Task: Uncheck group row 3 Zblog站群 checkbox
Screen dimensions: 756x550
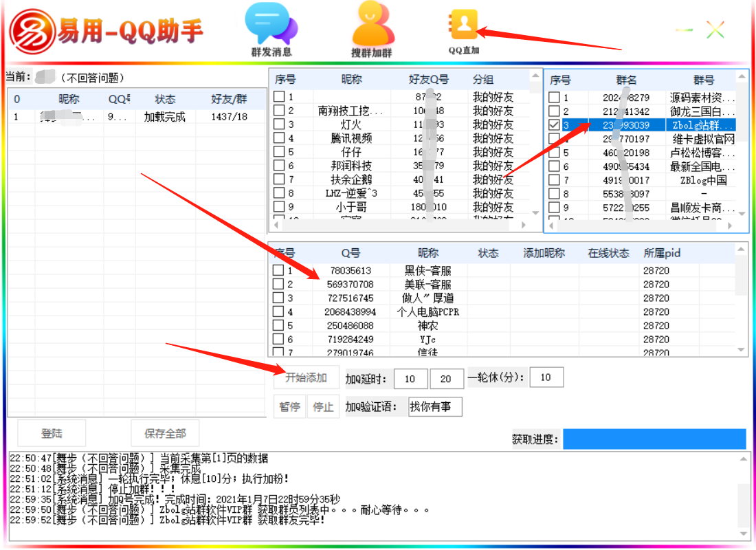Action: [x=555, y=125]
